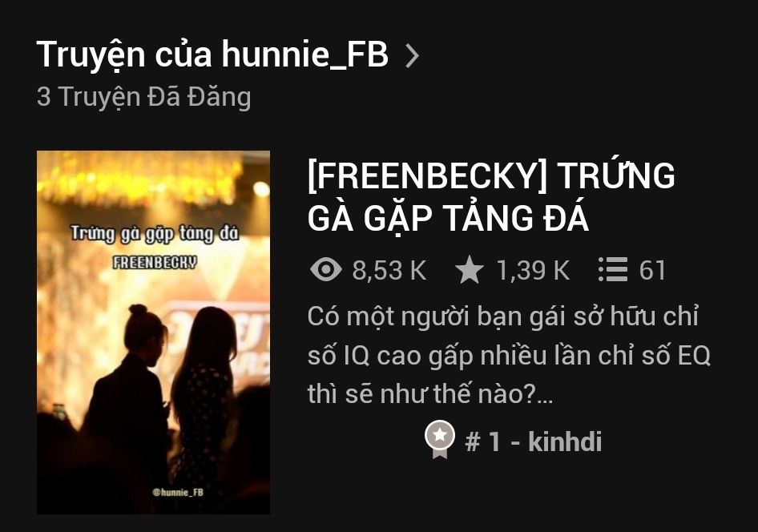Click the 61 chapters count

coord(652,270)
